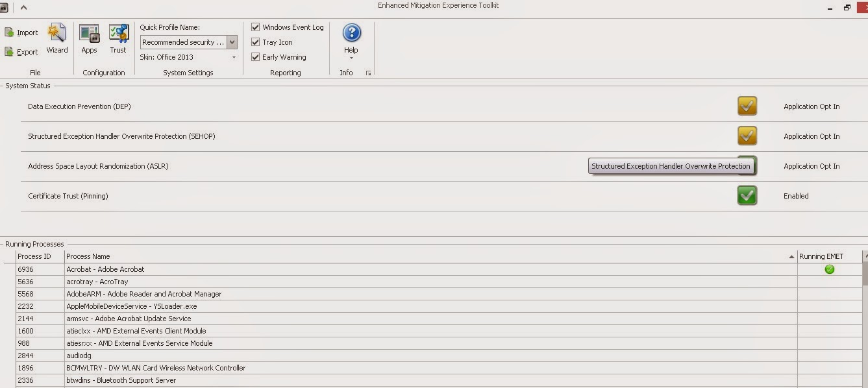The height and width of the screenshot is (388, 868).
Task: Expand the Skin: Office 2013 dropdown
Action: click(234, 58)
